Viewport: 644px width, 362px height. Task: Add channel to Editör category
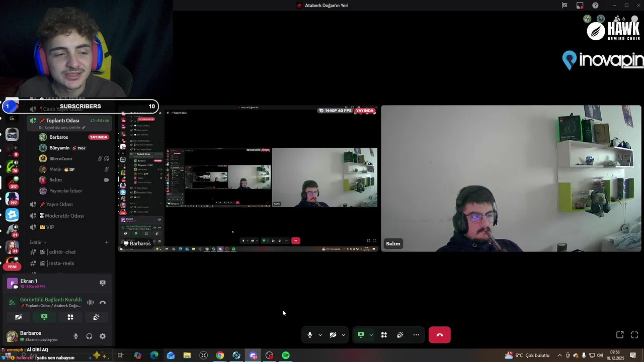pos(107,242)
